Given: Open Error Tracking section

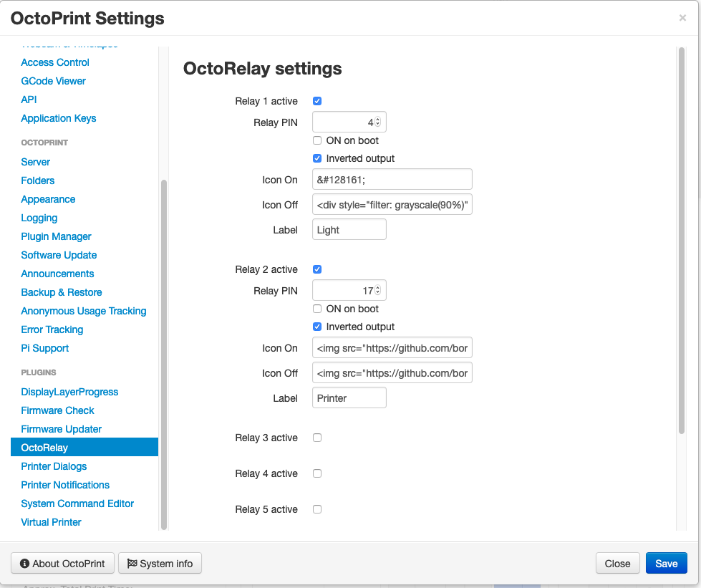Looking at the screenshot, I should coord(52,329).
